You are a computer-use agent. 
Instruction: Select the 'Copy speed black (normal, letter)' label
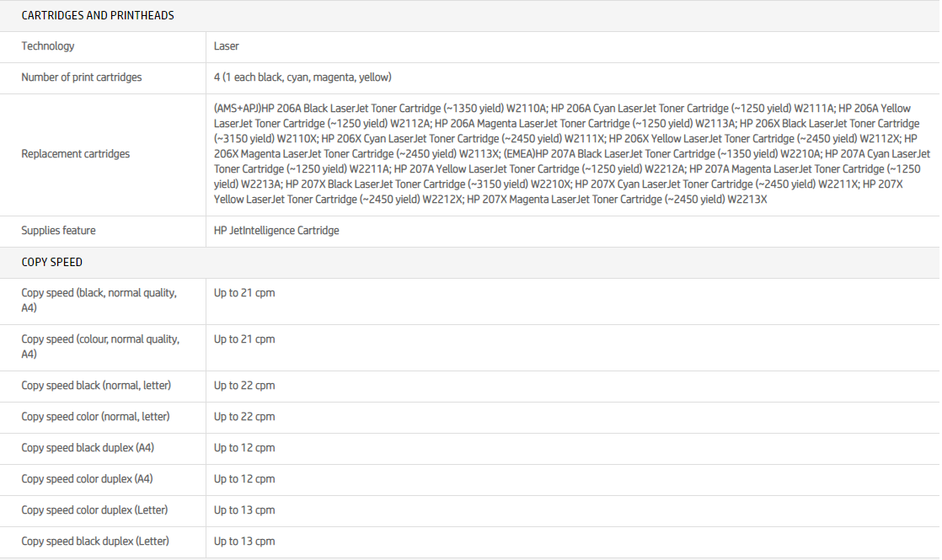[96, 386]
